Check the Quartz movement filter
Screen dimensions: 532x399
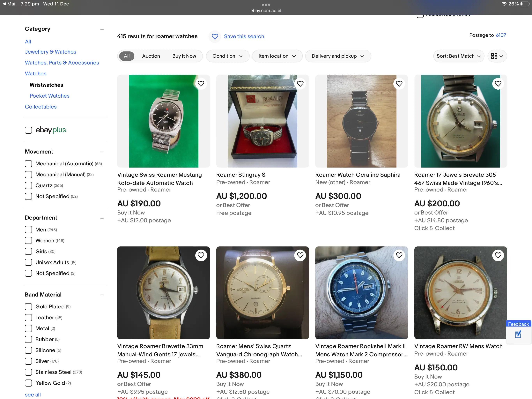[x=28, y=185]
